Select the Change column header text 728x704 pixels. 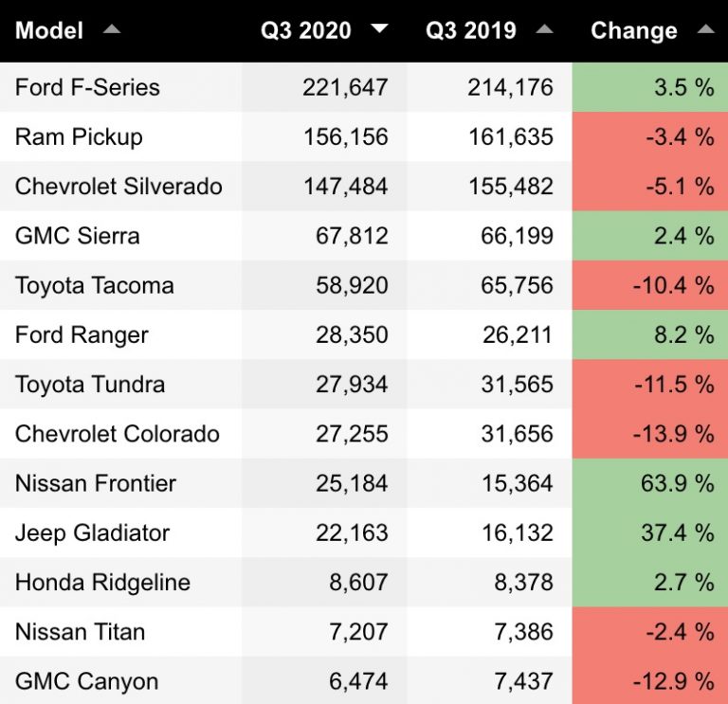click(x=634, y=30)
